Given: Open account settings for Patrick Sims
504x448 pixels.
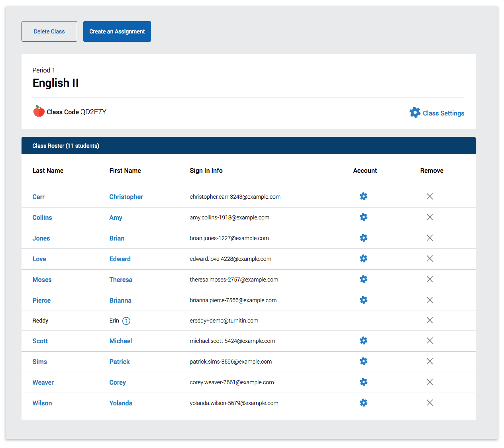Looking at the screenshot, I should click(363, 361).
